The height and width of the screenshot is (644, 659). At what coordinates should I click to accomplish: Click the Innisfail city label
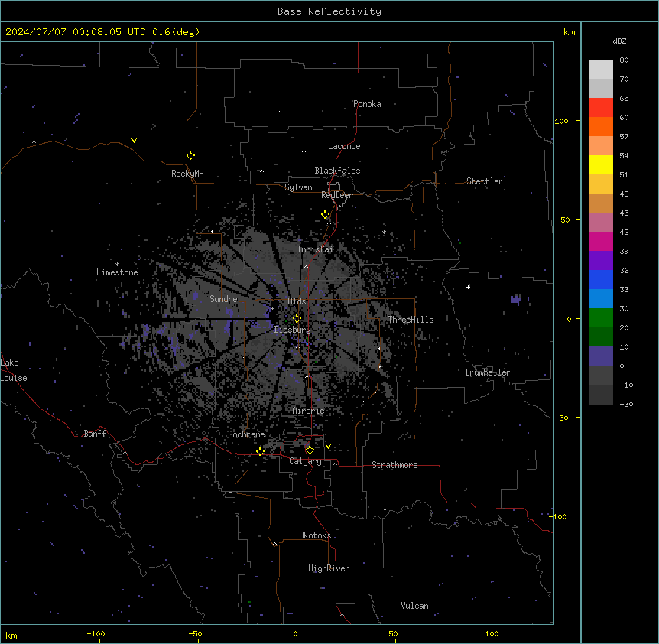click(317, 249)
